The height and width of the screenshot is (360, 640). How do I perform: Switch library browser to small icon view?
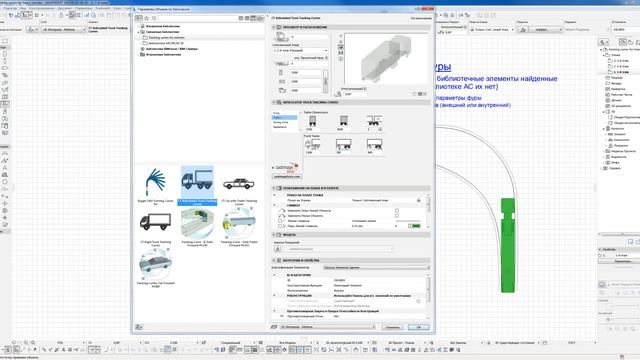tap(247, 18)
